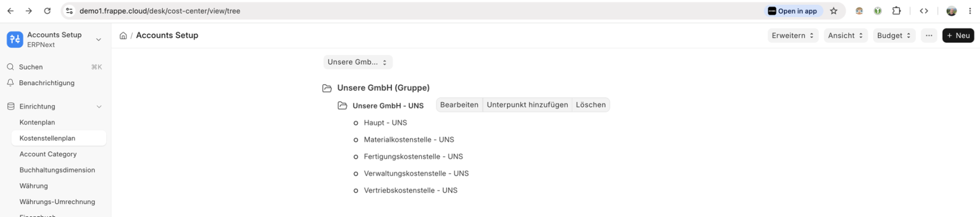Image resolution: width=980 pixels, height=217 pixels.
Task: Select Vertriebskostenstelle - UNS cost center
Action: point(411,191)
